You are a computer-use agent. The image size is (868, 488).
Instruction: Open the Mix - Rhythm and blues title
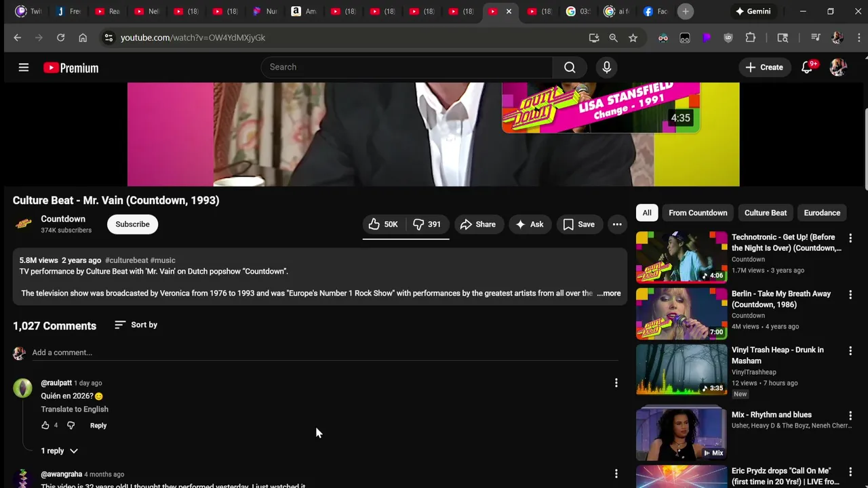pyautogui.click(x=771, y=415)
